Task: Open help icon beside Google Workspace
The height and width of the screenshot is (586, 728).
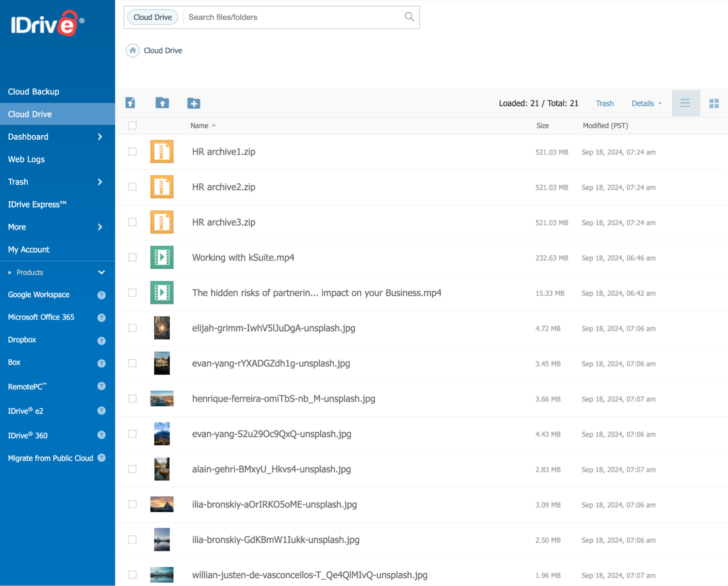Action: (101, 295)
